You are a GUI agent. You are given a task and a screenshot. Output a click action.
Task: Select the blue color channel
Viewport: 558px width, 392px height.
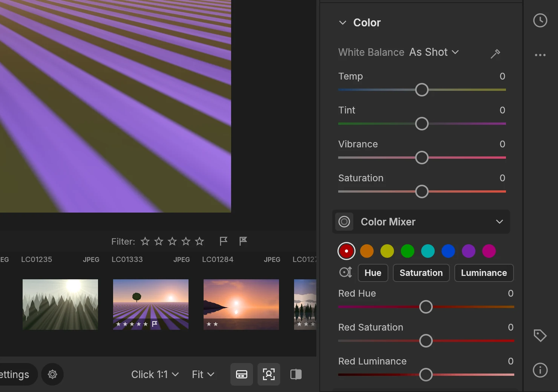pos(448,251)
